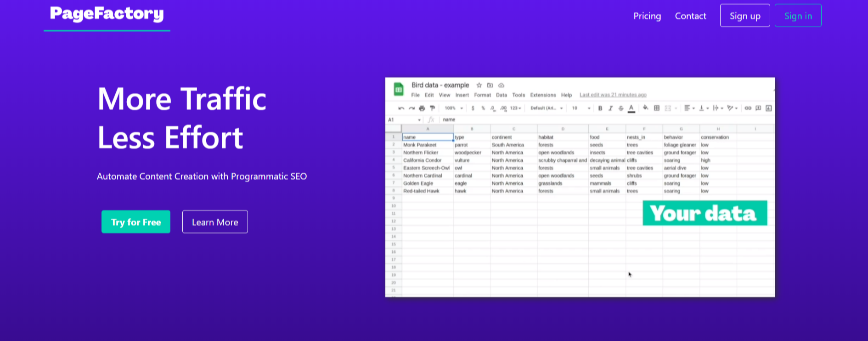868x341 pixels.
Task: Click the Decrease decimal places icon
Action: click(493, 108)
